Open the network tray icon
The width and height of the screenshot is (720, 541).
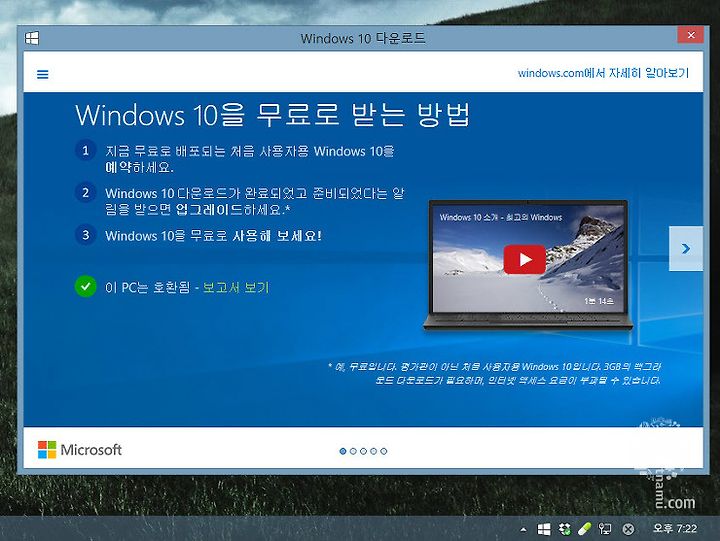click(x=605, y=529)
